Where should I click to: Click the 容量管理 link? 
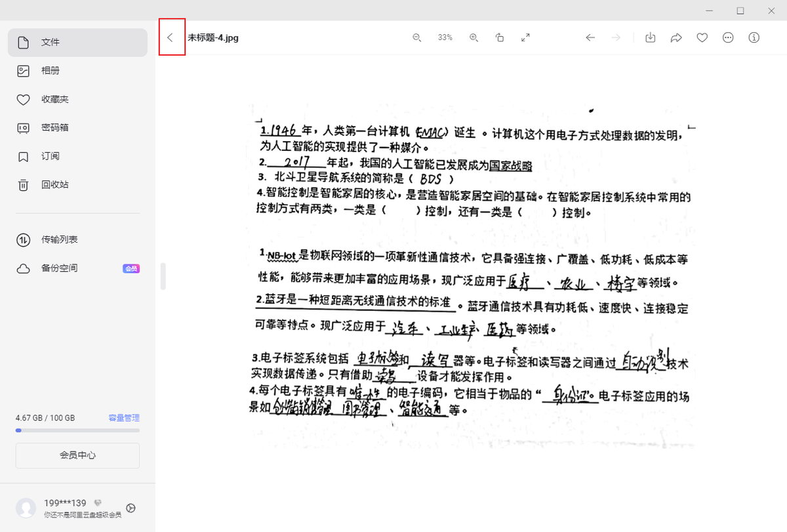coord(124,418)
